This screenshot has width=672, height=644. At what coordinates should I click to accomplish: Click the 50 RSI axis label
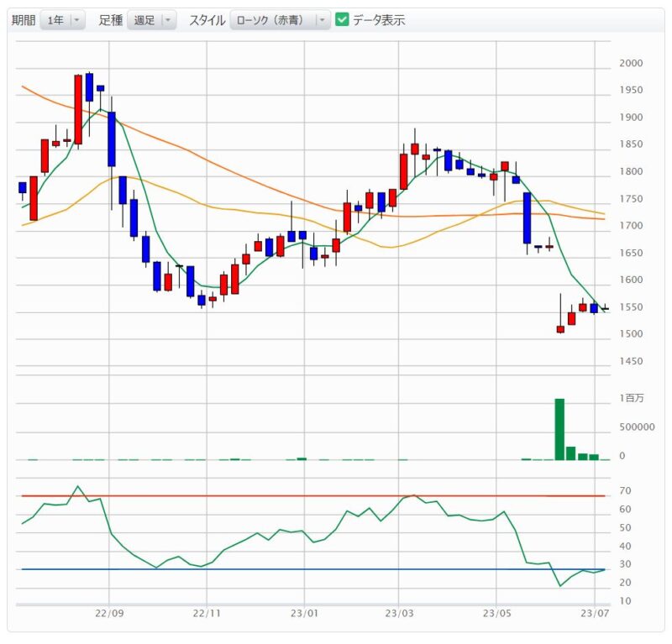coord(625,528)
